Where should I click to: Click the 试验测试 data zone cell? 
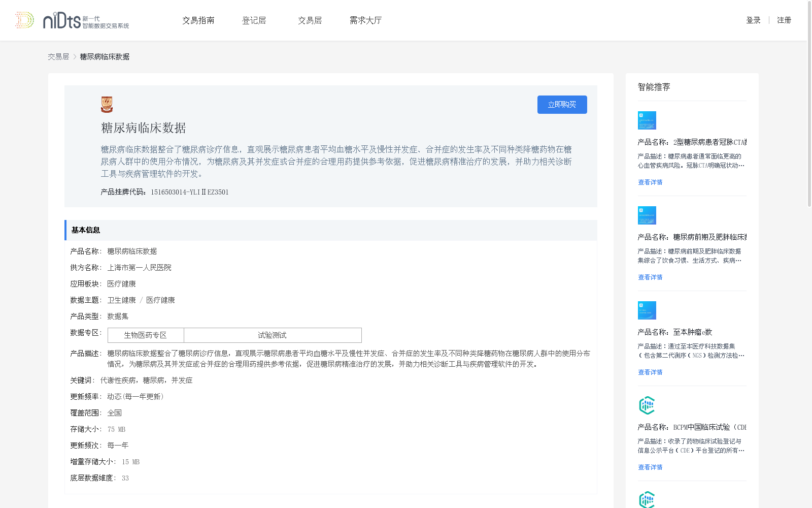(x=273, y=335)
